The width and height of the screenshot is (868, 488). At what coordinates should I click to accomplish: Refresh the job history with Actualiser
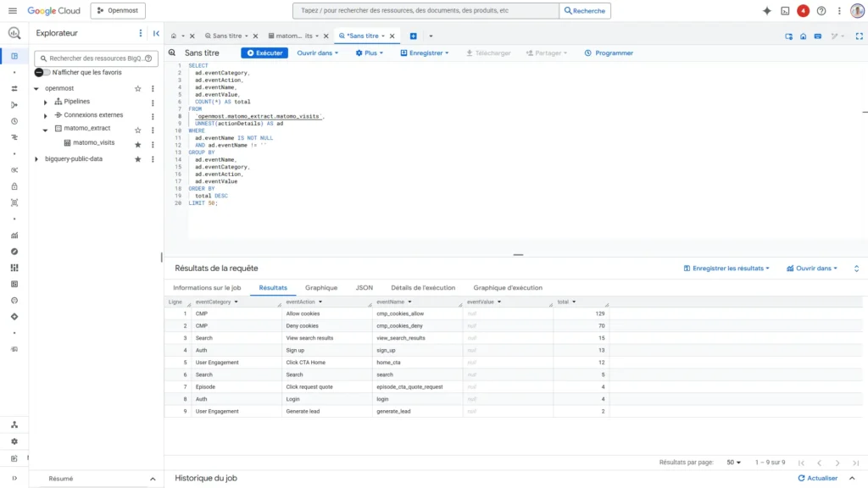820,477
